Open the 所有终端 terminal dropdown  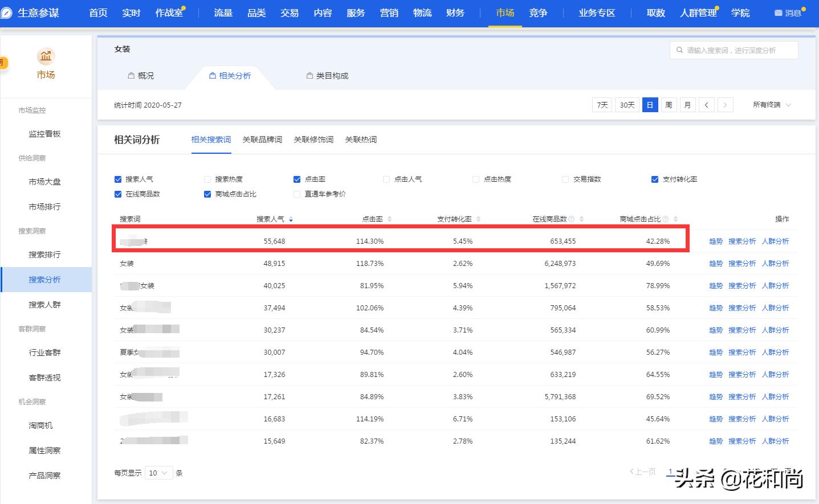click(x=771, y=105)
